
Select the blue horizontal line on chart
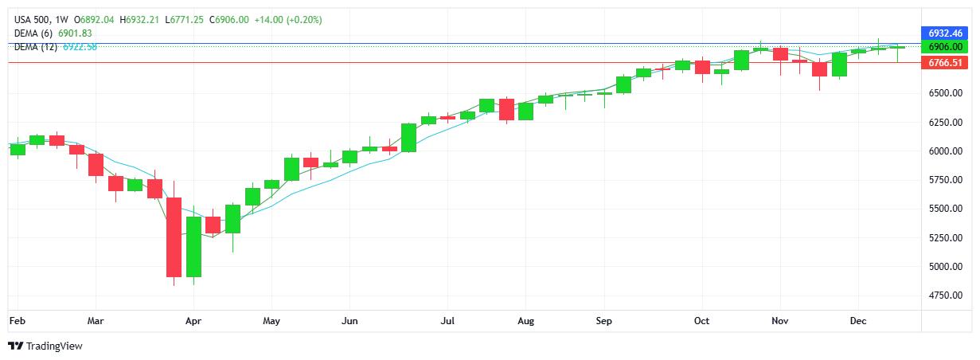click(478, 43)
